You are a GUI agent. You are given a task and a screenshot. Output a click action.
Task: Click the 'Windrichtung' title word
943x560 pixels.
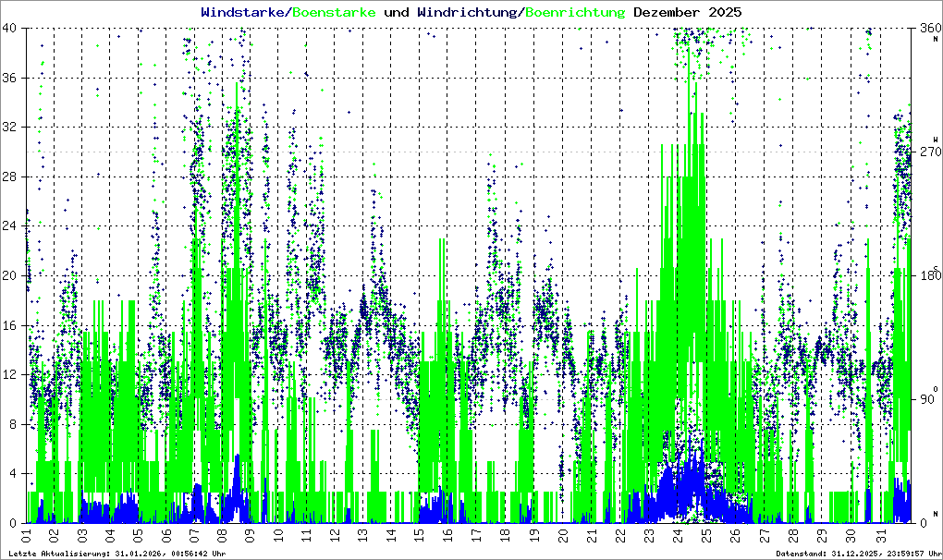point(467,12)
